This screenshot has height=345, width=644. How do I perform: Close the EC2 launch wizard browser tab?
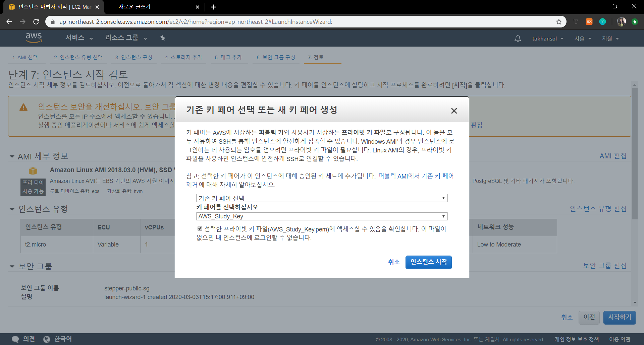(x=97, y=7)
